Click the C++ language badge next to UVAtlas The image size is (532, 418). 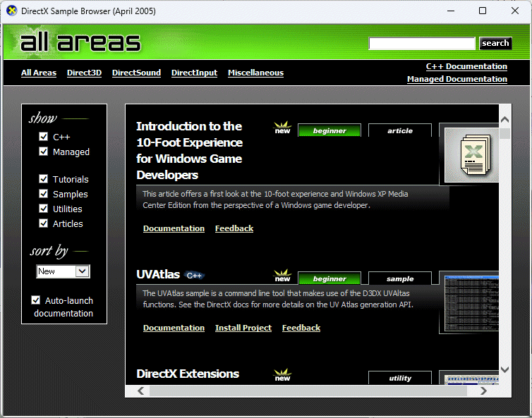[194, 276]
